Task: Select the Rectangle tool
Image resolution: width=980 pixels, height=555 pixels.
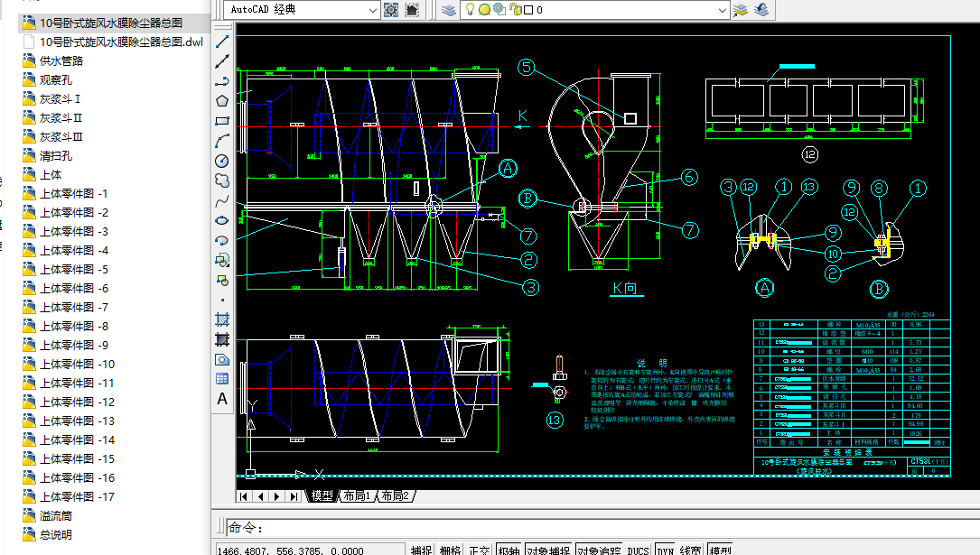Action: click(x=222, y=120)
